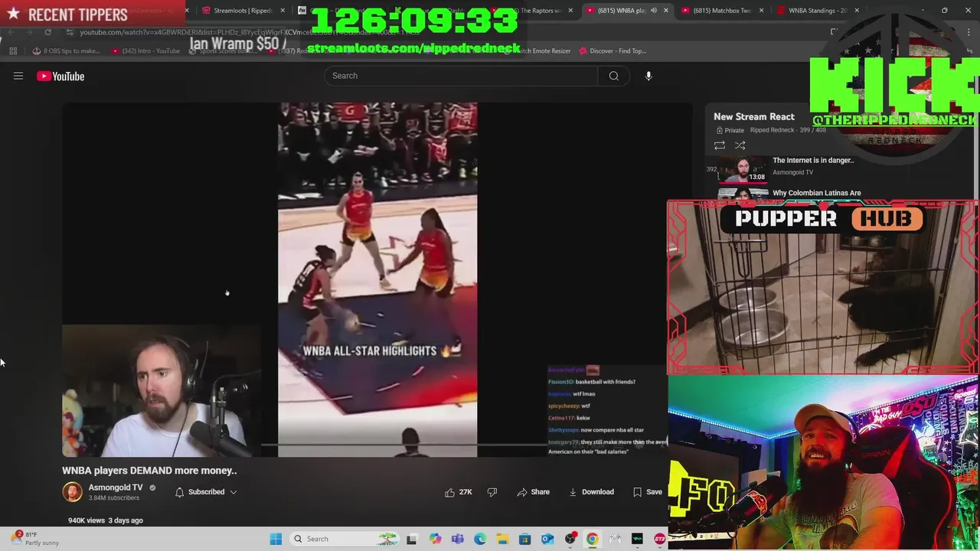The image size is (980, 551).
Task: Open the green waveform app on the taskbar
Action: (x=637, y=539)
